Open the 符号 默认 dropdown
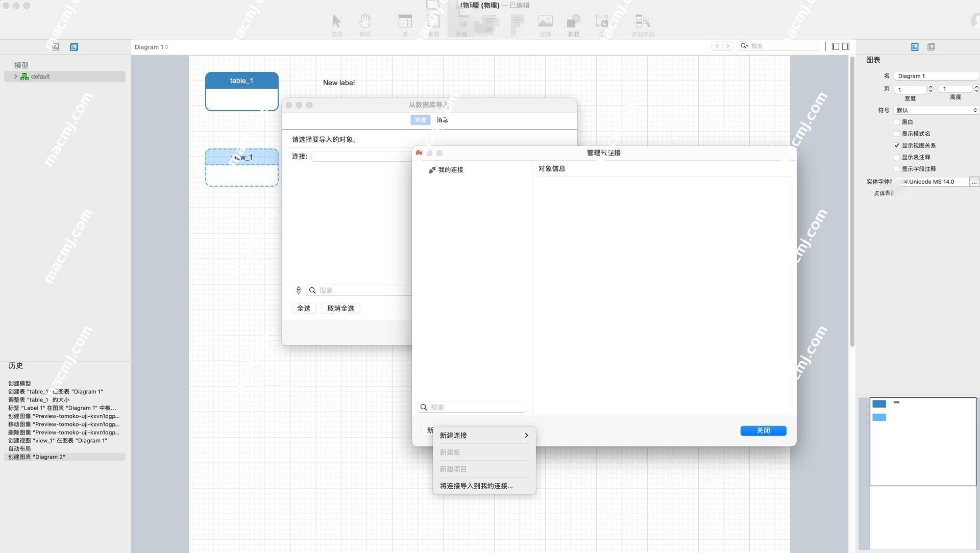The image size is (980, 553). click(x=936, y=110)
